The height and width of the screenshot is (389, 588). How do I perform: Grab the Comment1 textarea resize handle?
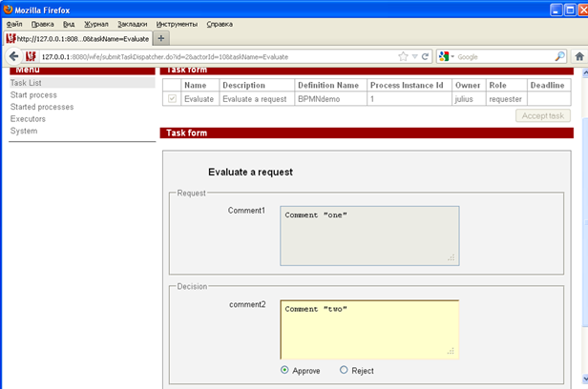pyautogui.click(x=451, y=257)
